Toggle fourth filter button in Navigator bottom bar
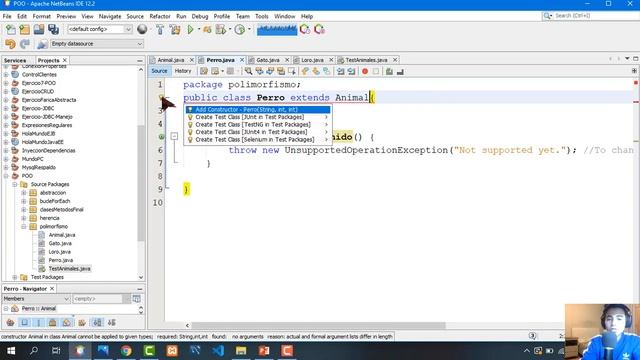The image size is (640, 360). tap(53, 322)
